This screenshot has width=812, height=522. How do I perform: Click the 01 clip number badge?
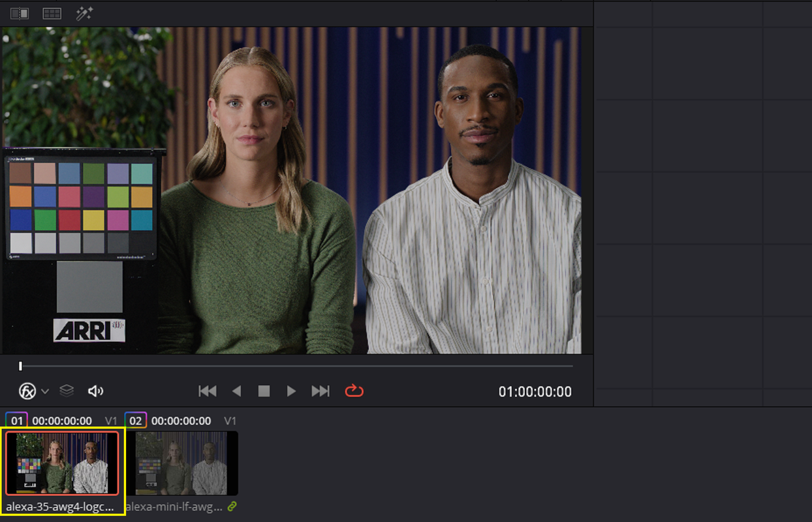click(x=16, y=421)
